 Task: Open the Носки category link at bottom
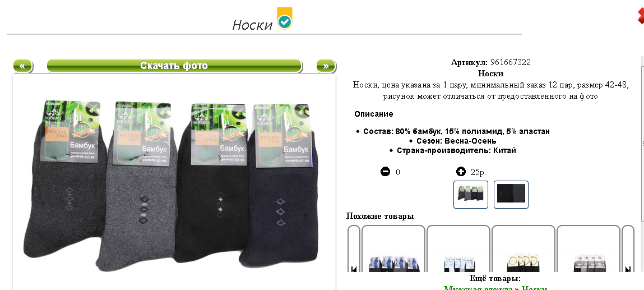(534, 288)
